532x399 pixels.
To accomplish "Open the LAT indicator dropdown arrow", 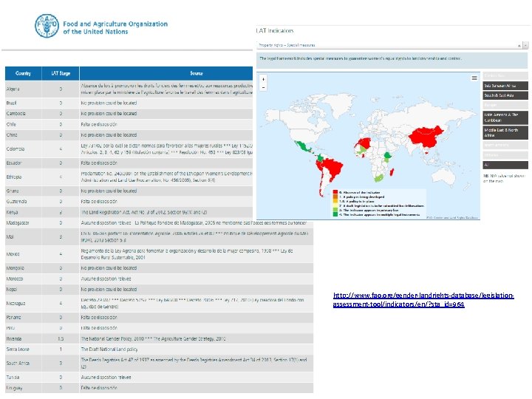I will pos(525,45).
